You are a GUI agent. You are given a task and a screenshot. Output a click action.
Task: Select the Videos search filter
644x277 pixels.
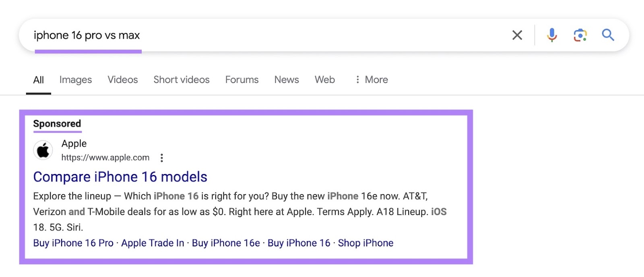(x=122, y=79)
